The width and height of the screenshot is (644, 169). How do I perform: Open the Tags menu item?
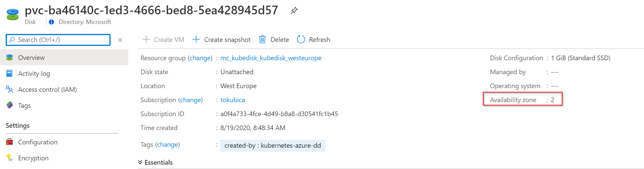[24, 105]
